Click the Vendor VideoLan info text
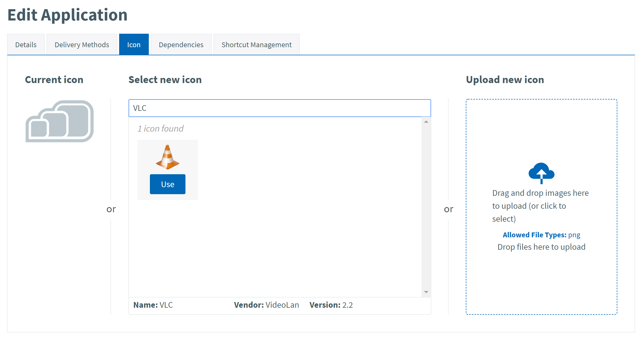Image resolution: width=644 pixels, height=339 pixels. point(266,305)
